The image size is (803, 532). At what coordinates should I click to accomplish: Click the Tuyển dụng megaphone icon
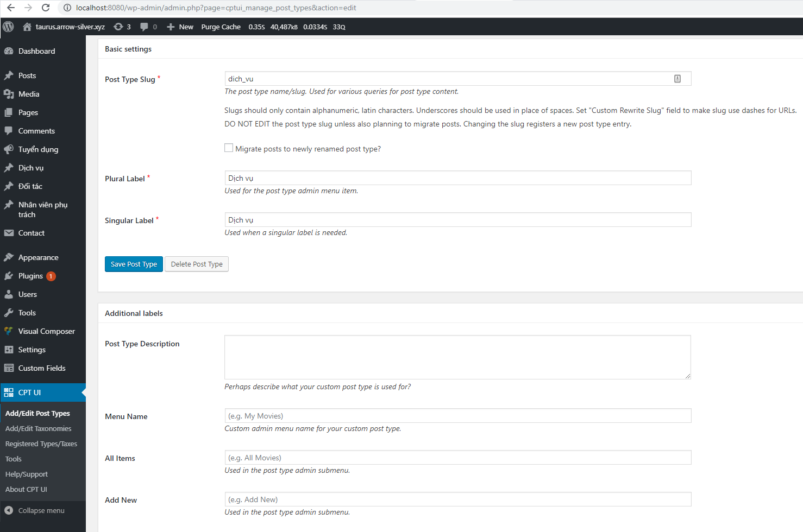point(9,149)
